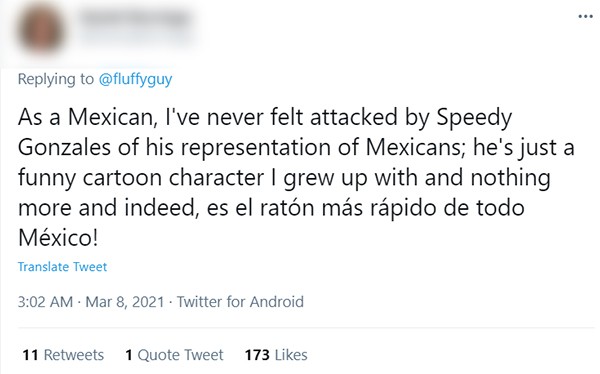Click the word Gonzales in the tweet

(64, 147)
